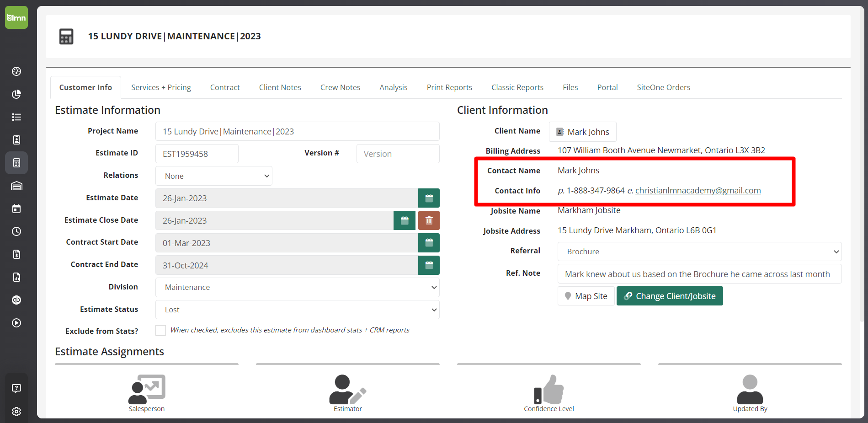The width and height of the screenshot is (868, 423).
Task: Switch to the Classic Reports tab
Action: (x=517, y=87)
